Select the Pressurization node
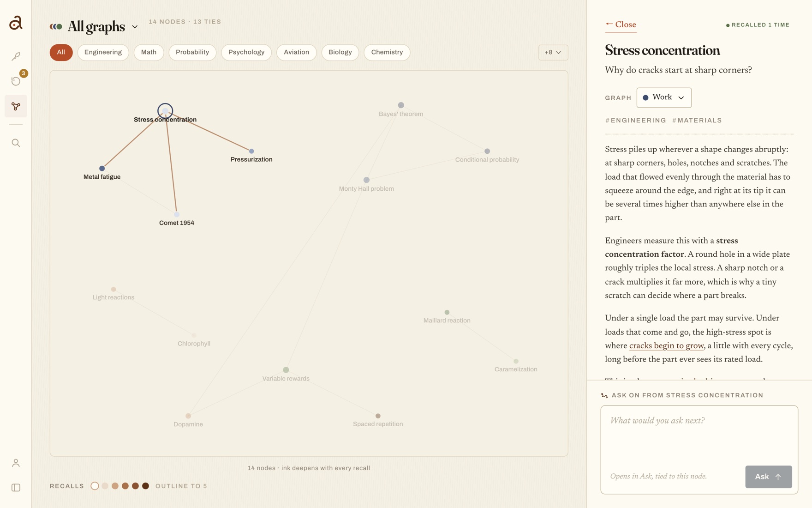The width and height of the screenshot is (812, 508). 251,151
